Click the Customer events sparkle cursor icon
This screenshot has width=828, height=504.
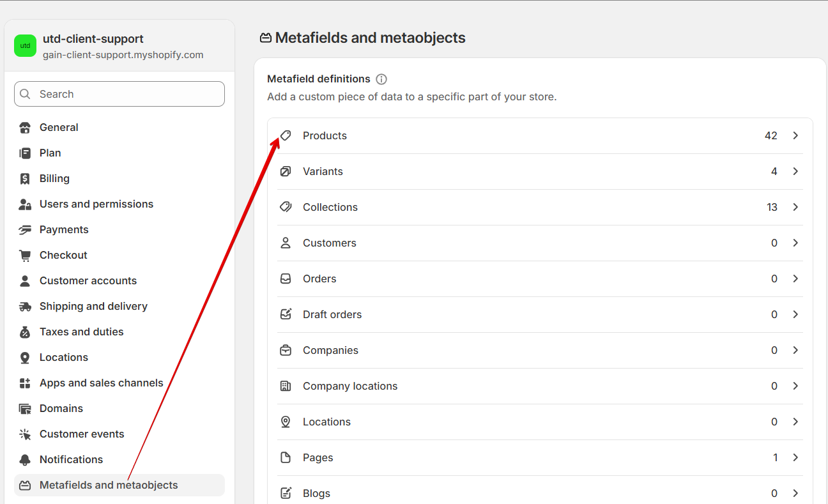[25, 434]
